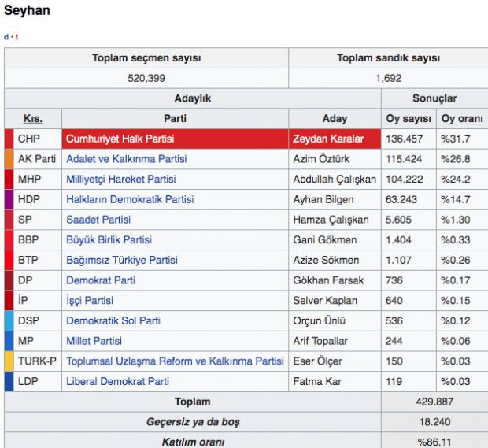Click candidate name Selver Kaplan
Screen dimensions: 488x448
click(325, 301)
